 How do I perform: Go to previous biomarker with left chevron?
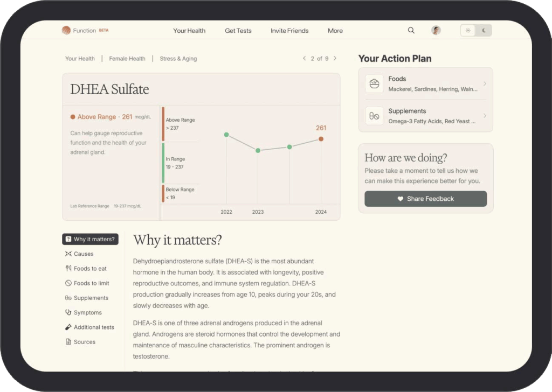click(x=304, y=58)
